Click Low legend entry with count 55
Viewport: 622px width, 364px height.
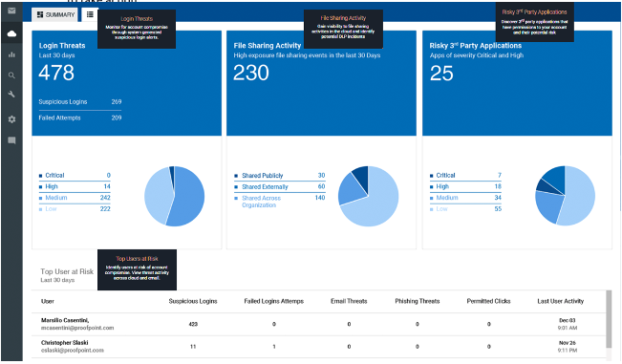tap(465, 209)
